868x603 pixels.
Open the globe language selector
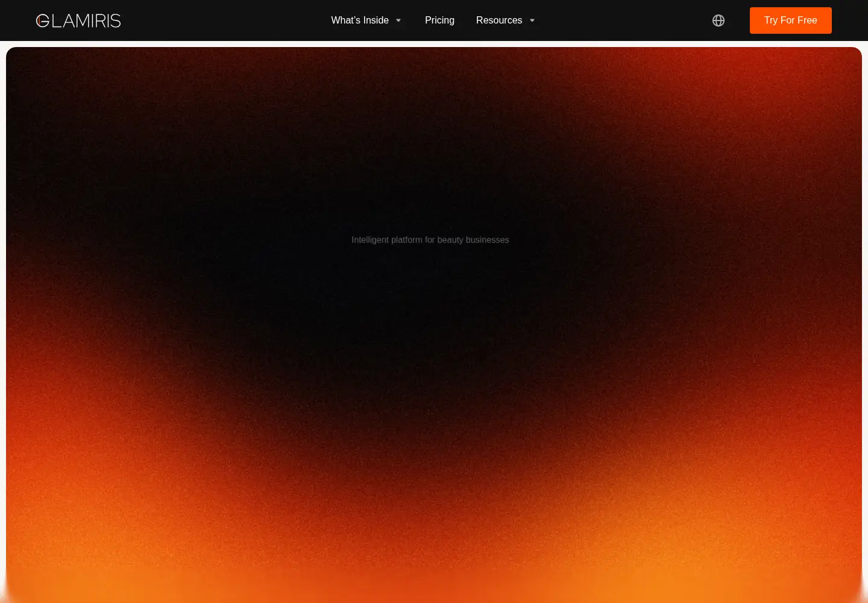[719, 21]
